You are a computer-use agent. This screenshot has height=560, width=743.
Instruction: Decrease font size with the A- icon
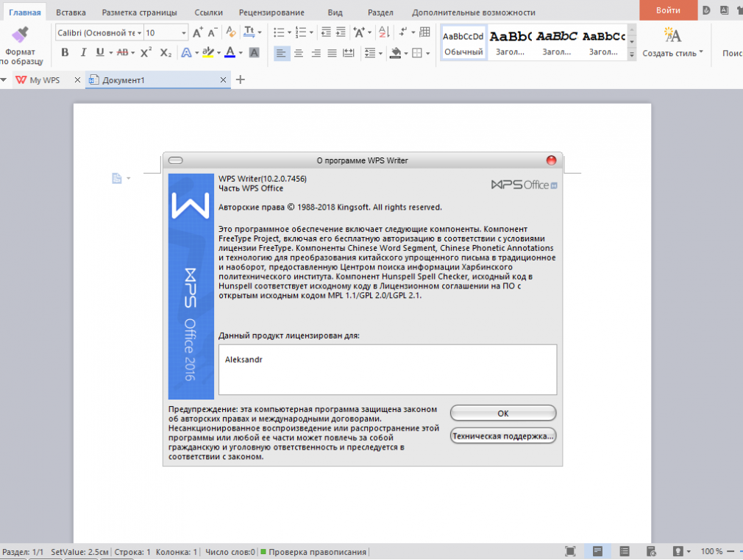pos(213,32)
